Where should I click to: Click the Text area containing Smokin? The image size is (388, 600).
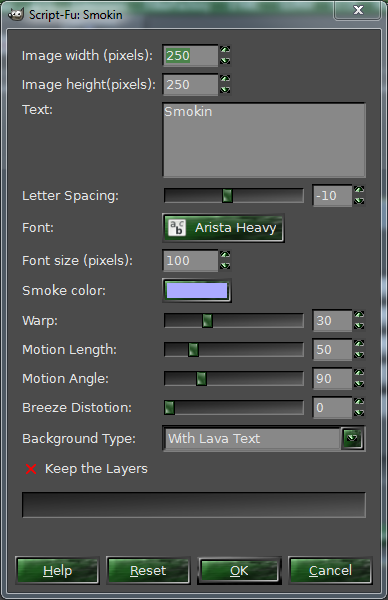(264, 140)
